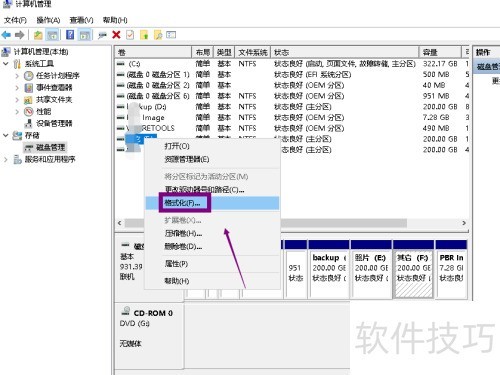Open the 查看(V) menu
This screenshot has width=500, height=375.
pos(81,20)
